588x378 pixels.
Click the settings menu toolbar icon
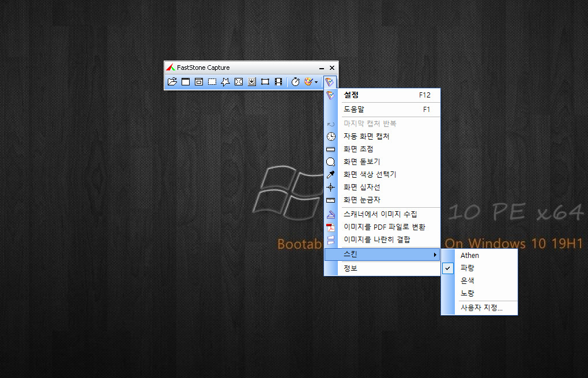329,82
